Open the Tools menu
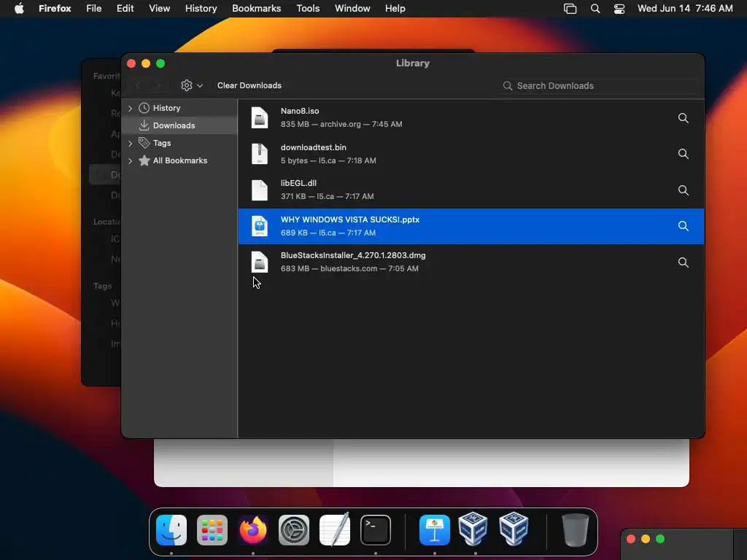747x560 pixels. click(308, 9)
